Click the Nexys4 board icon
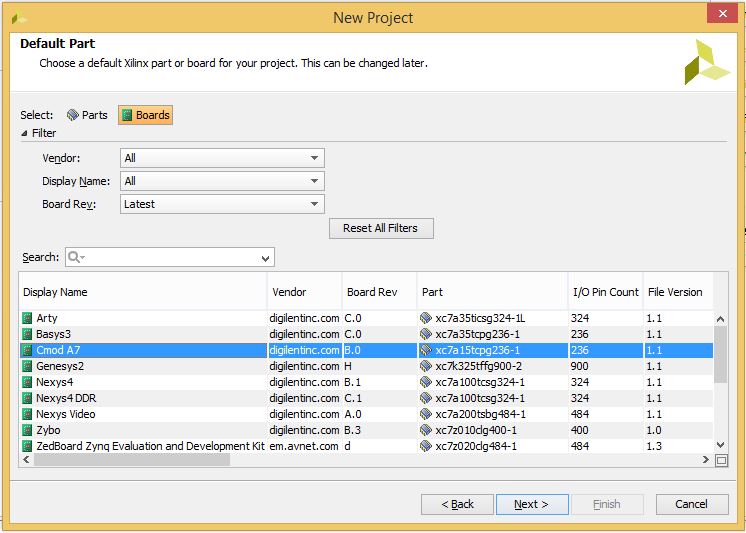The width and height of the screenshot is (746, 533). (27, 382)
